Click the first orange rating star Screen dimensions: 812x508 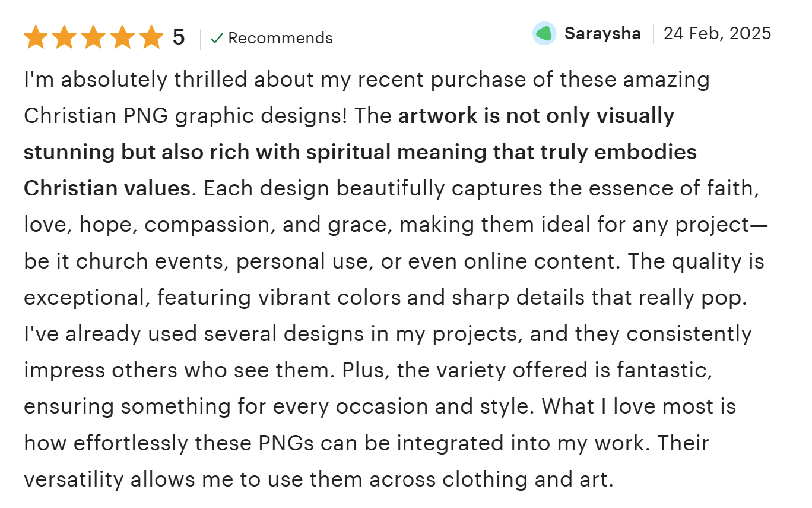point(36,37)
